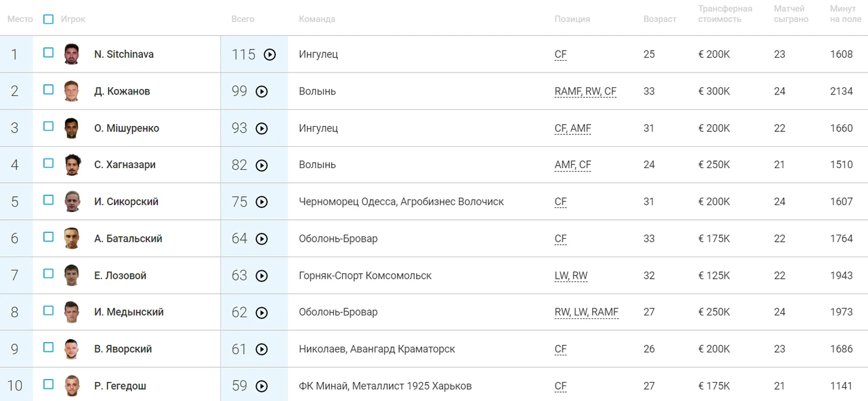This screenshot has height=401, width=868.
Task: Sort table by Возраст column
Action: 659,19
